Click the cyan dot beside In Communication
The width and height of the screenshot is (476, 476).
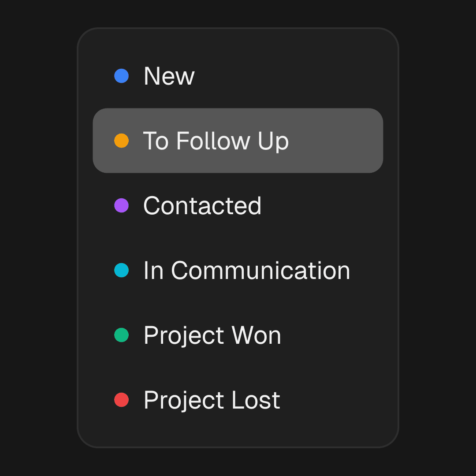click(121, 270)
